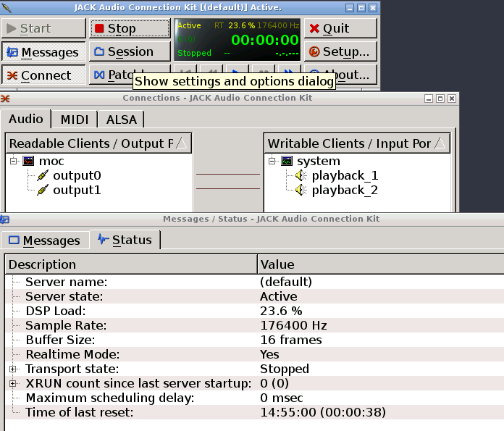Toggle the Connect window button
The image size is (504, 431).
coord(43,75)
